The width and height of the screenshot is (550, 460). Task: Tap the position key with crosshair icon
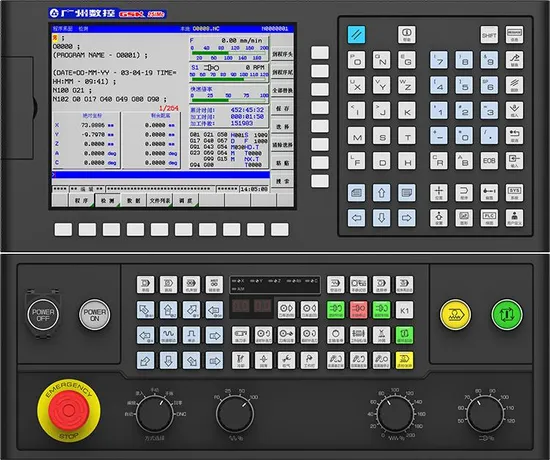(x=439, y=193)
